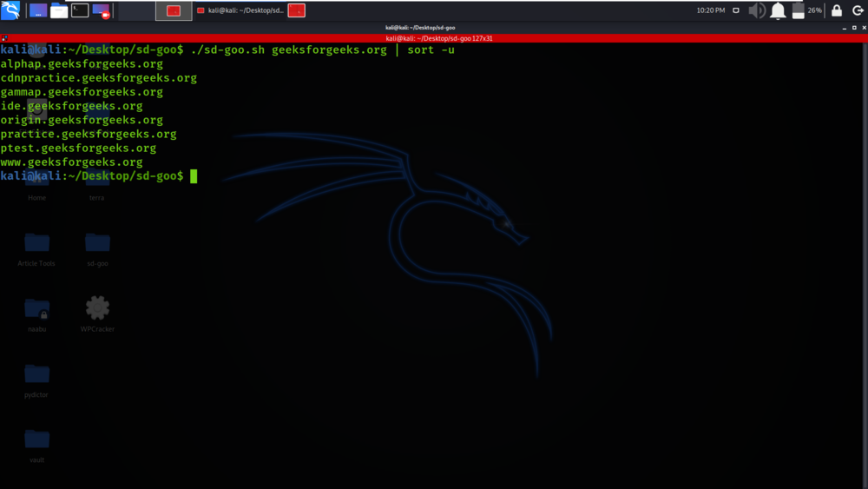Viewport: 868px width, 489px height.
Task: Close the terminal window
Action: [865, 28]
